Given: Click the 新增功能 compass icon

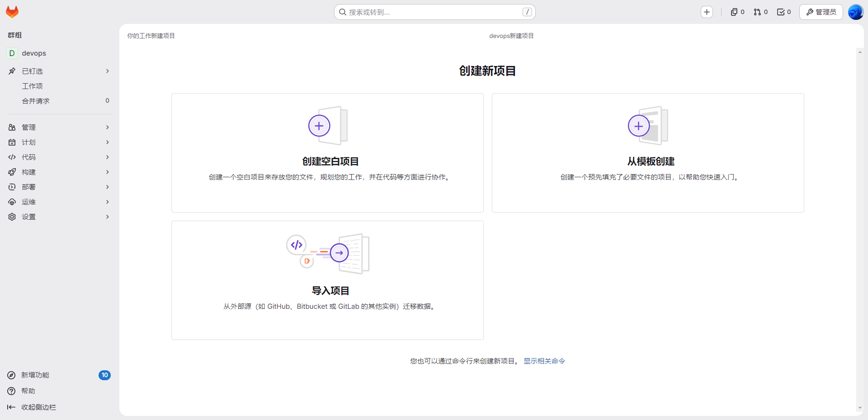Looking at the screenshot, I should click(x=11, y=375).
